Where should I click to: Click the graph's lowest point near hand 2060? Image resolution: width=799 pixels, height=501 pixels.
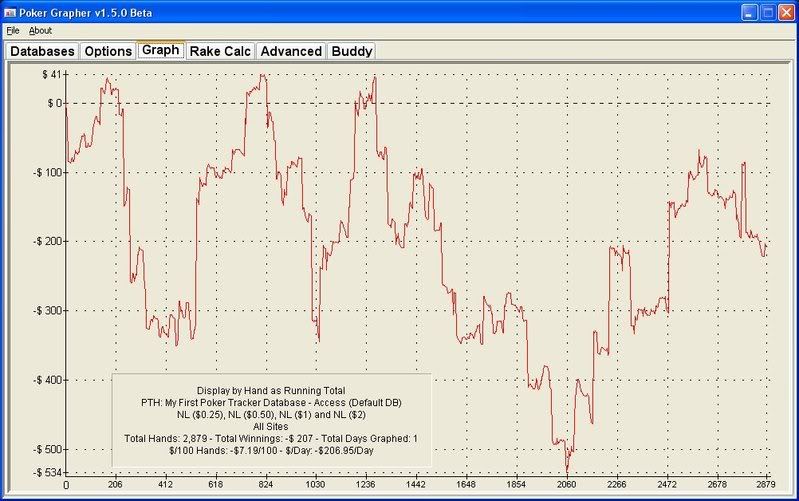coord(566,471)
